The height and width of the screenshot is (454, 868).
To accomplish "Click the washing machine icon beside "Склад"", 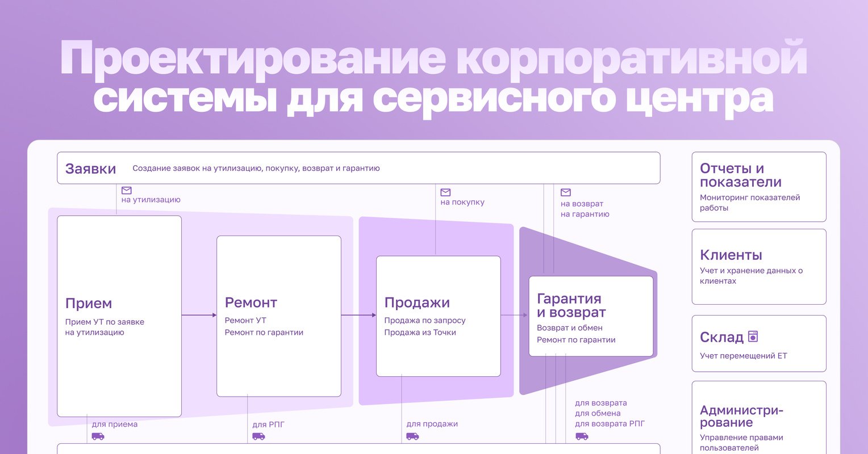I will (x=753, y=337).
